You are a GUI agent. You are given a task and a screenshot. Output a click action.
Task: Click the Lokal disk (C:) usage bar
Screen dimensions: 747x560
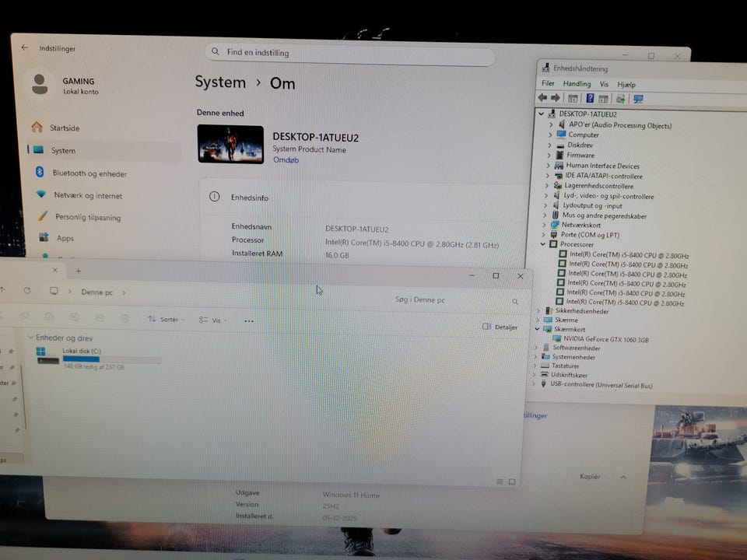(112, 359)
